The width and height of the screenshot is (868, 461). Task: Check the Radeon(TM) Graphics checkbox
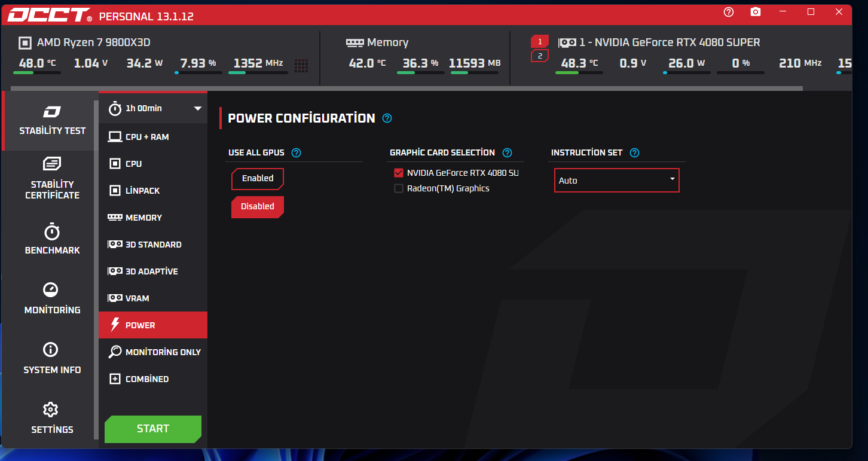(399, 188)
